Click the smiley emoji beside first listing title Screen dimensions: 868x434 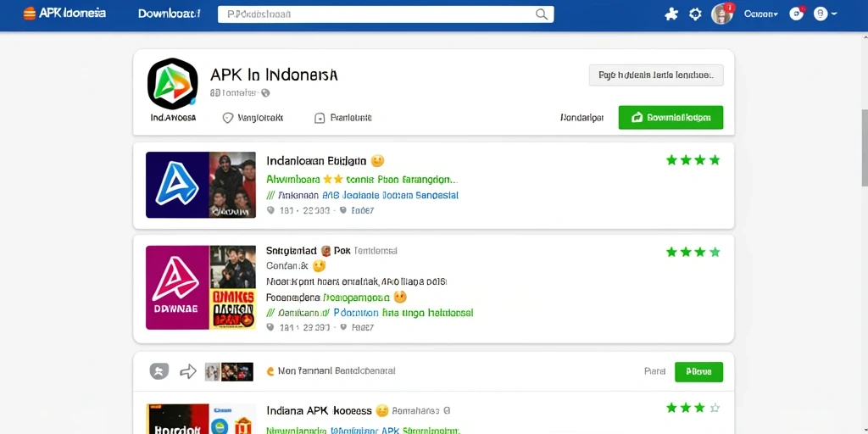[377, 161]
